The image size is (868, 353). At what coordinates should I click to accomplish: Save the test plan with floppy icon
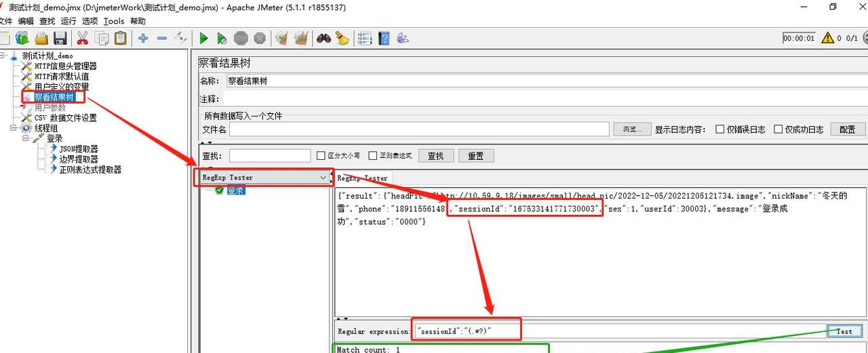(x=60, y=38)
